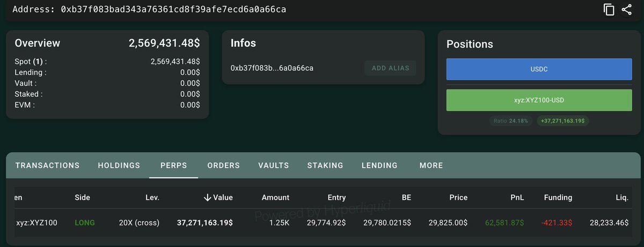This screenshot has width=644, height=247.
Task: Click the ADD ALIAS button
Action: 391,68
